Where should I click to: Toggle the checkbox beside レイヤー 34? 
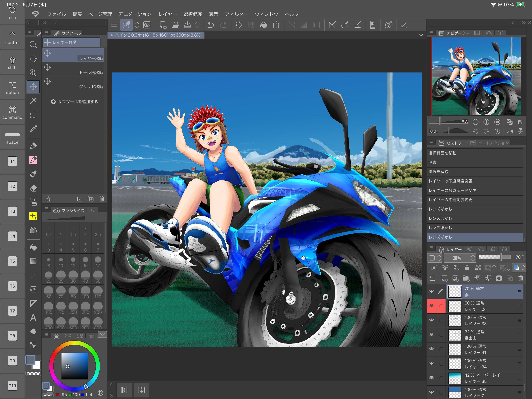pos(441,364)
